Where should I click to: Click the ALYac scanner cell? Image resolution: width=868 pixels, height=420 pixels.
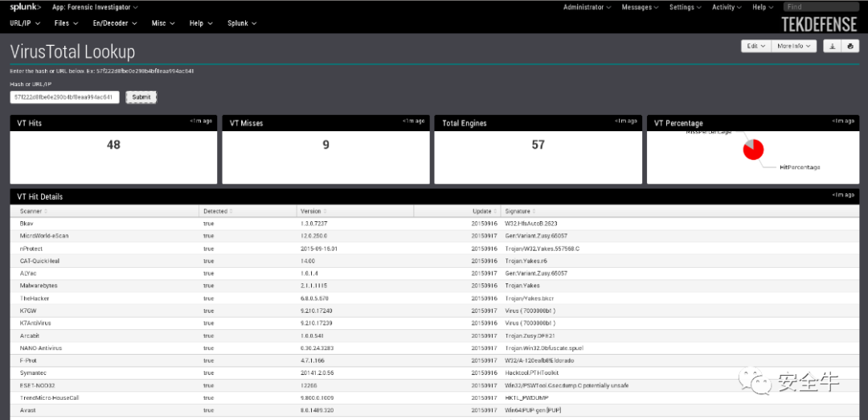[x=27, y=274]
